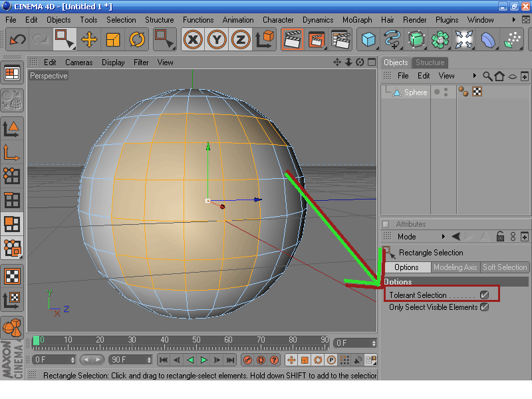Select the Model tool in the left toolbar

[12, 128]
